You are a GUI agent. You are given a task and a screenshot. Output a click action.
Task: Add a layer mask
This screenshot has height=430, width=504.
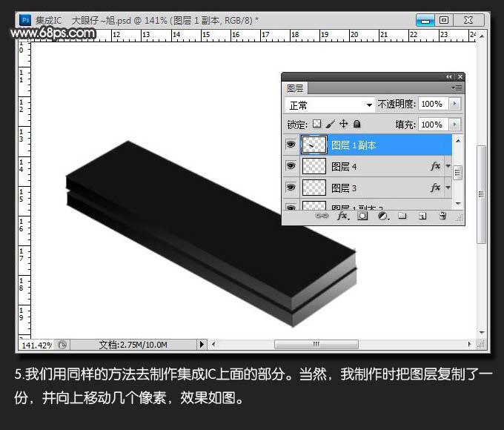tap(362, 216)
